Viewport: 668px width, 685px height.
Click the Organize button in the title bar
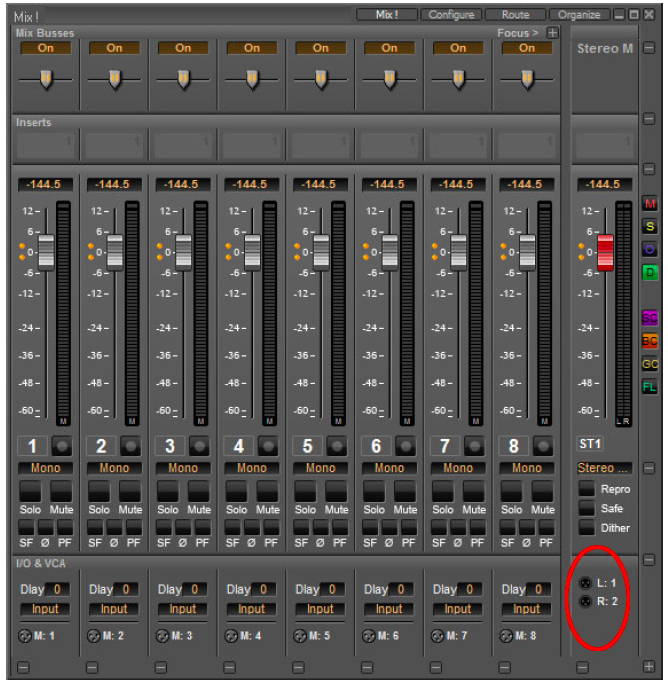(x=579, y=15)
